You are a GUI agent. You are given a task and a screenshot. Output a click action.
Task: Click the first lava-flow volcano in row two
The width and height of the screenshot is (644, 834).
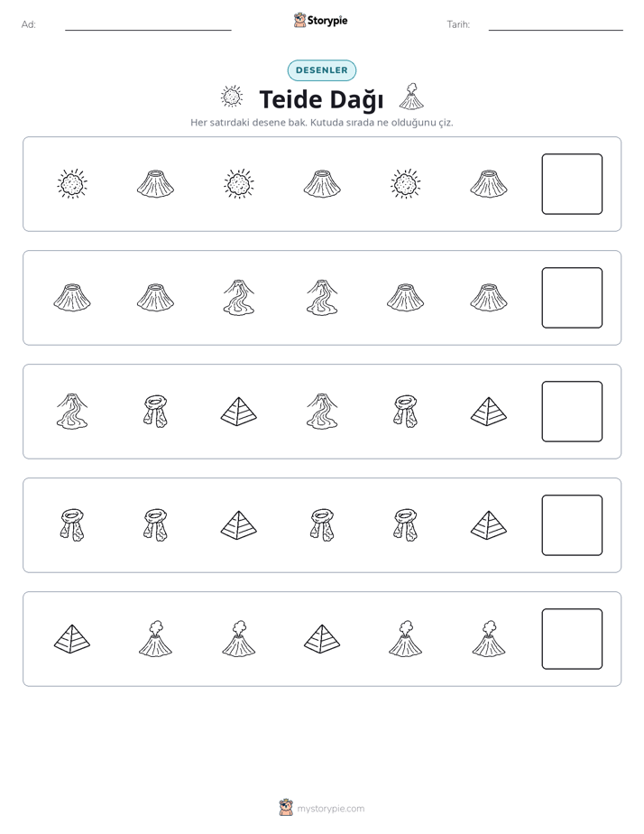pyautogui.click(x=239, y=298)
